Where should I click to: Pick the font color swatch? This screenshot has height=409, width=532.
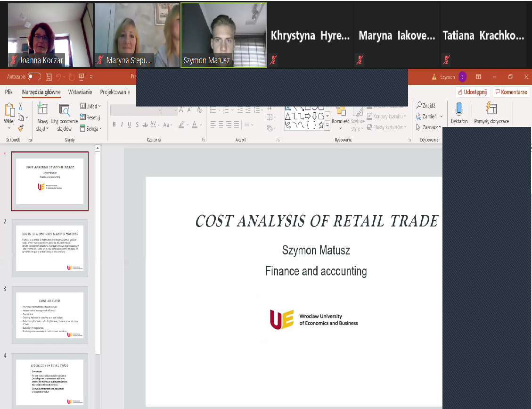tap(195, 125)
